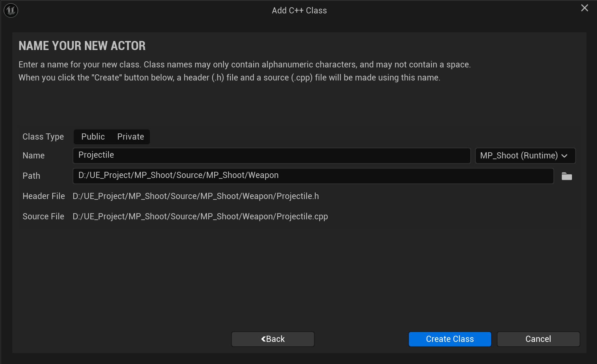This screenshot has width=597, height=364.
Task: Click the Header File label
Action: [44, 196]
